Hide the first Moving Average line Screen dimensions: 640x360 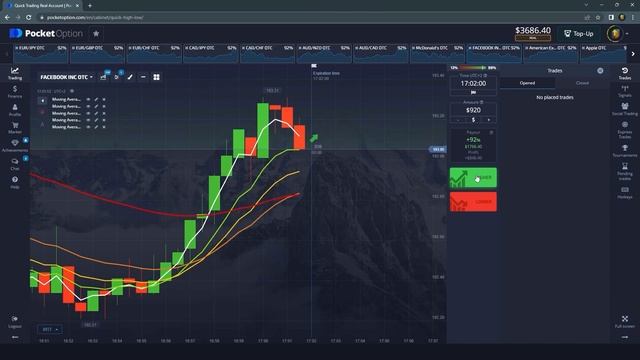tap(88, 99)
